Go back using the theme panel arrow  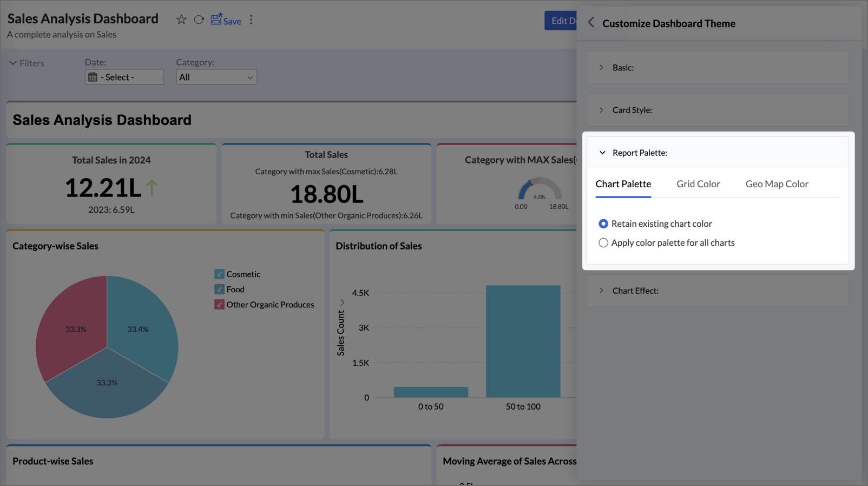pyautogui.click(x=591, y=23)
